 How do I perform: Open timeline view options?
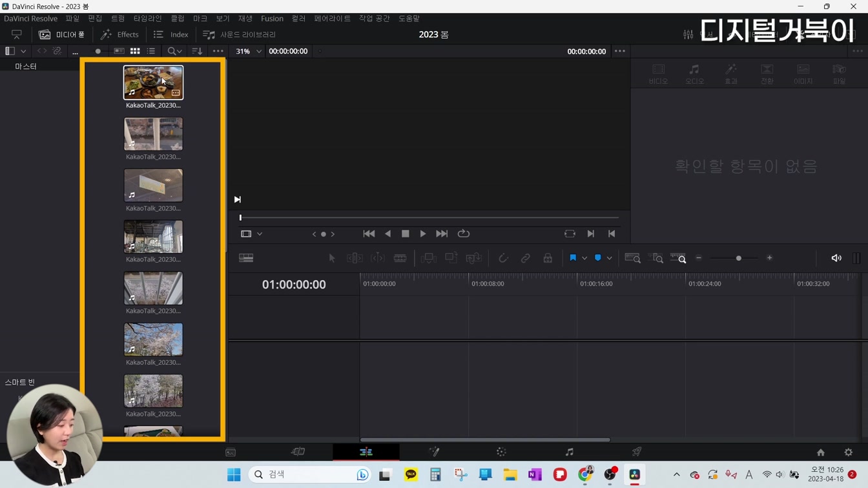tap(246, 258)
